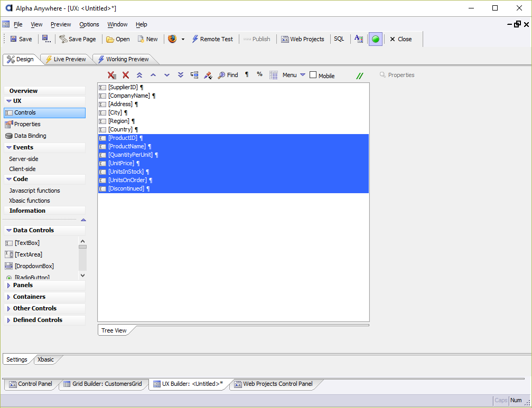Expand the Other Controls section
532x408 pixels.
[x=9, y=309]
